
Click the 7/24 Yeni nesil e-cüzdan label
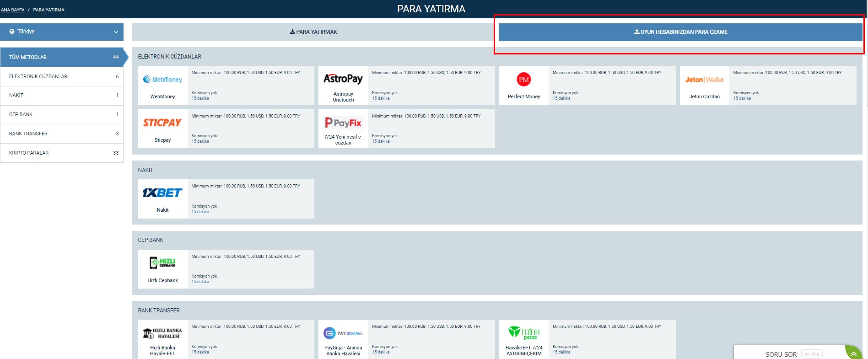coord(343,140)
